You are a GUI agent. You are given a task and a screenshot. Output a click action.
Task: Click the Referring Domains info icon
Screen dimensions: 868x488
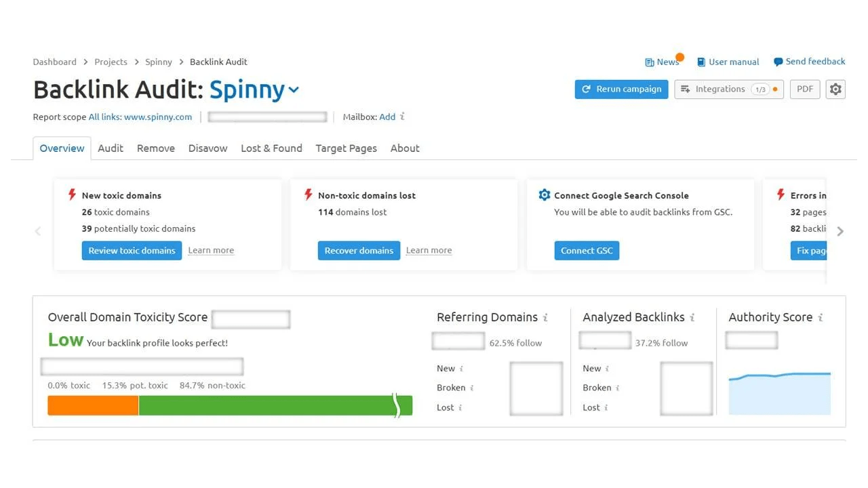(545, 317)
